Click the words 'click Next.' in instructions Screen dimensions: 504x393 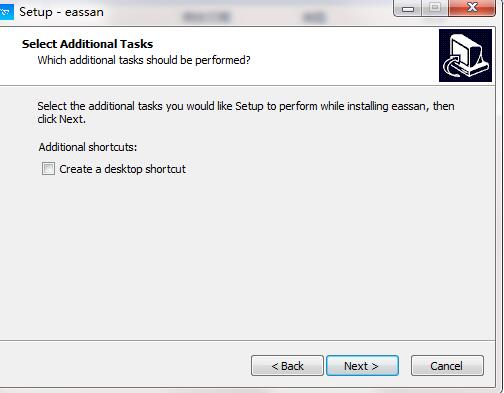coord(61,119)
